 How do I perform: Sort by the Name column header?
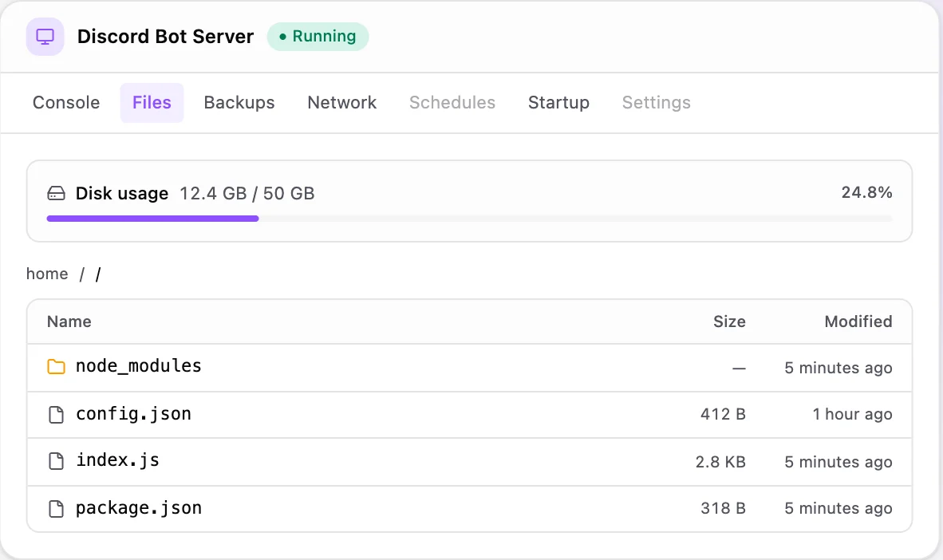point(69,321)
